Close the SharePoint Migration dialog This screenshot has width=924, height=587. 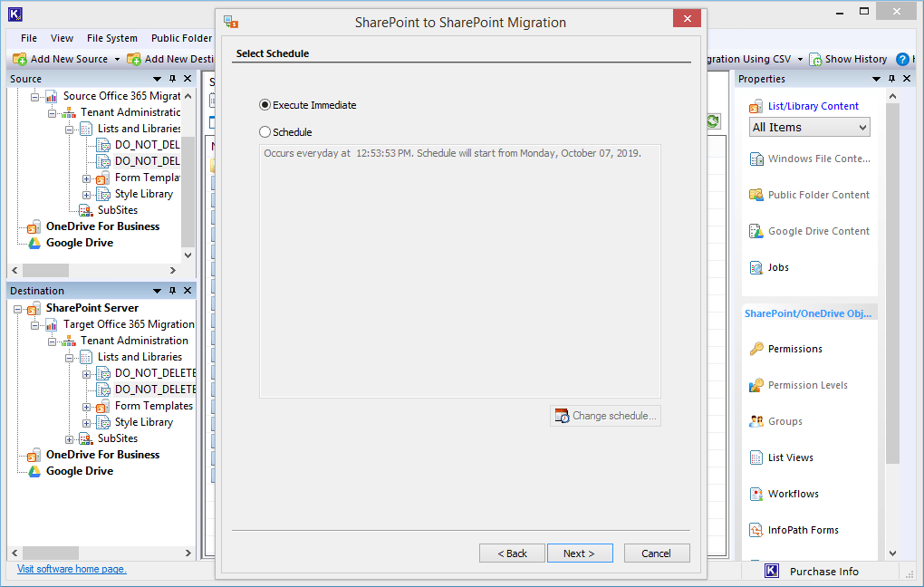tap(687, 18)
